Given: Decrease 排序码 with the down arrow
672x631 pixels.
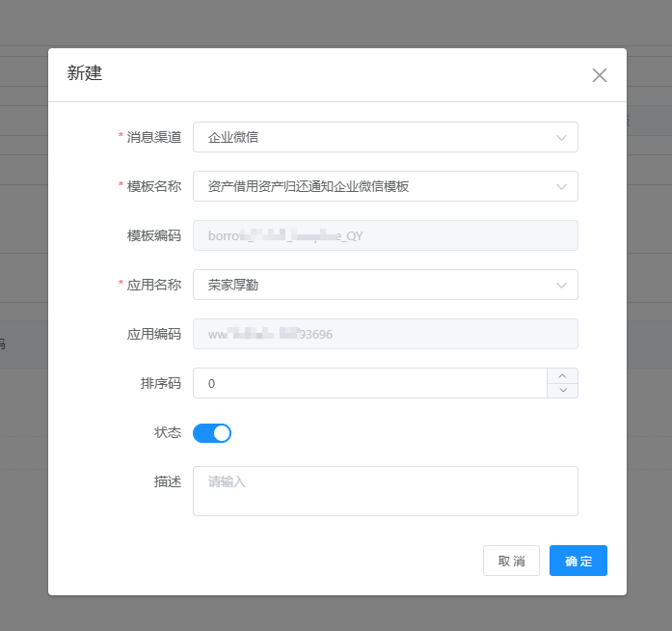Looking at the screenshot, I should click(x=562, y=390).
